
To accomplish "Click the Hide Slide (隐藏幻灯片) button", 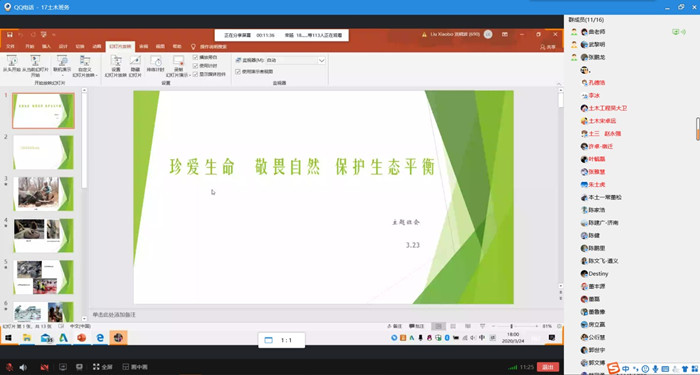I will (x=135, y=66).
